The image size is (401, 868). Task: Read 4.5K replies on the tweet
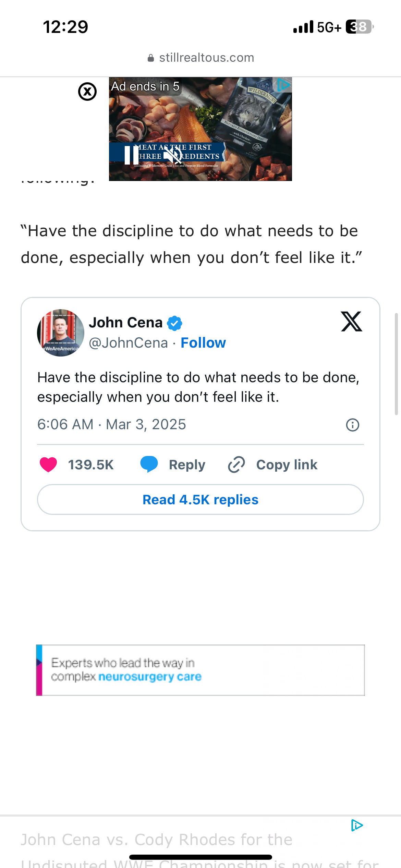pos(200,499)
